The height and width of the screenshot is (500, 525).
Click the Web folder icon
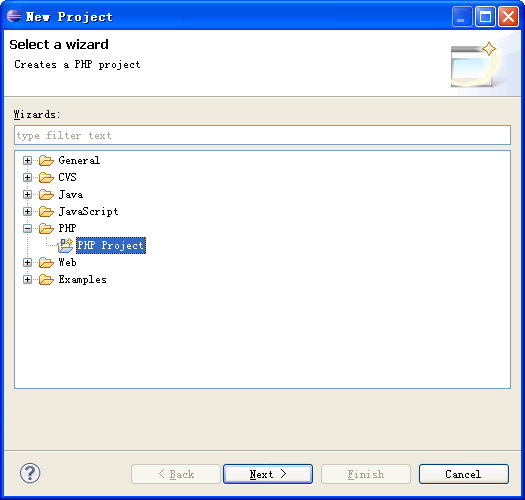coord(46,263)
